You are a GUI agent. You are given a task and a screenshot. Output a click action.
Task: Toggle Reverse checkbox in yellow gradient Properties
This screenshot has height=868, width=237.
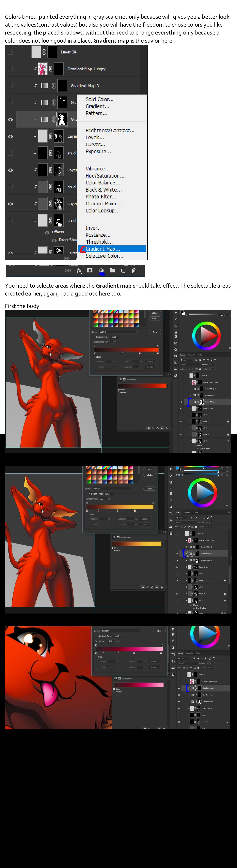pyautogui.click(x=113, y=551)
